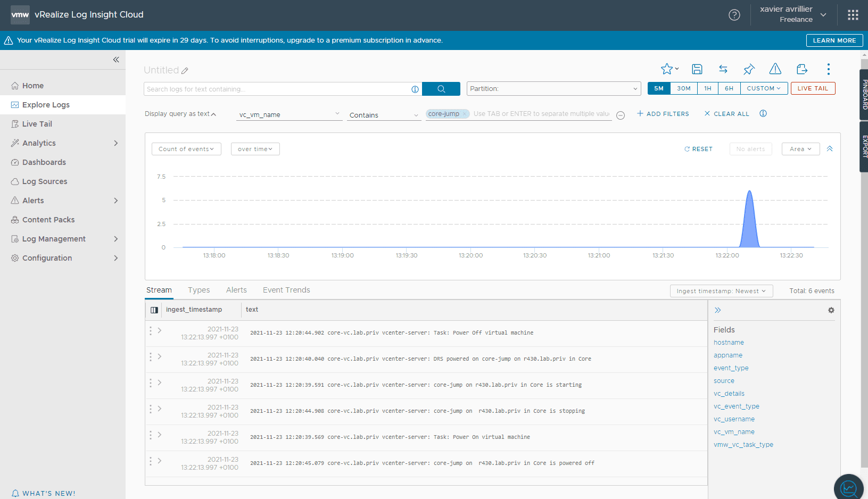The height and width of the screenshot is (499, 868).
Task: Open the CUSTOM time range dropdown
Action: click(764, 88)
